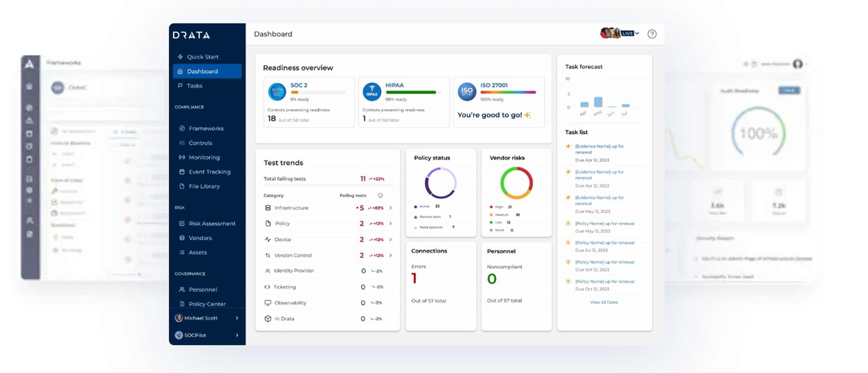This screenshot has width=868, height=373.
Task: Click the SOC 2 AICPA badge
Action: pos(277,92)
